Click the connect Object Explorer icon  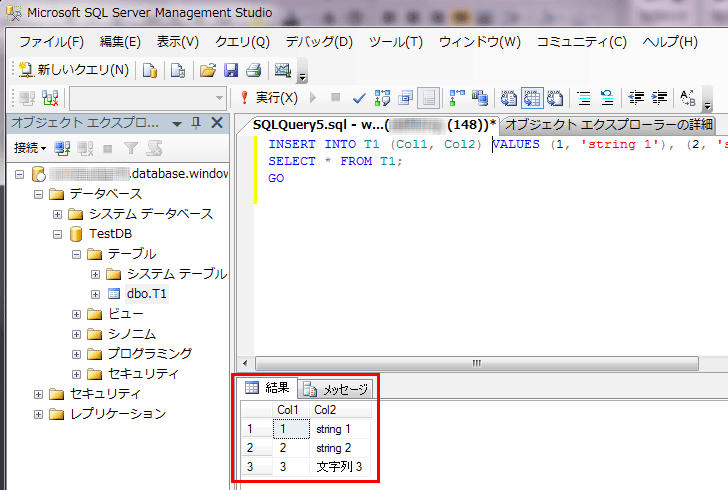coord(62,149)
